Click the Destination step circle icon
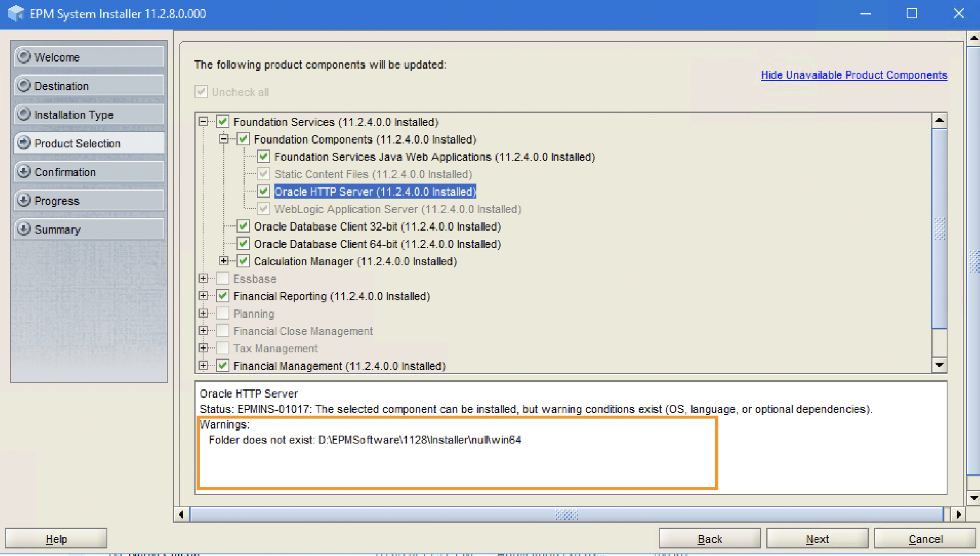The width and height of the screenshot is (980, 556). 24,85
